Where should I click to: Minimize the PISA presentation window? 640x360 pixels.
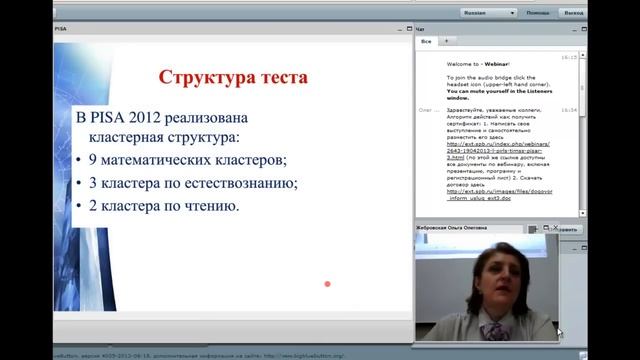400,29
